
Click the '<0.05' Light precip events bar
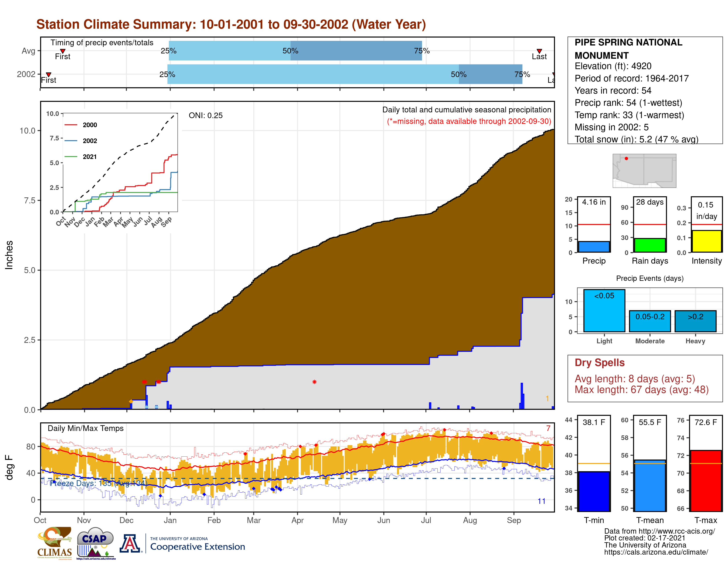604,310
